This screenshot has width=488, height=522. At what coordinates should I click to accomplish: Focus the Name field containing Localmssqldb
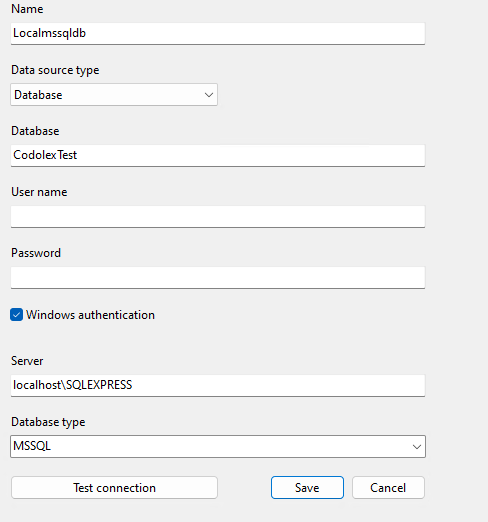coord(218,33)
